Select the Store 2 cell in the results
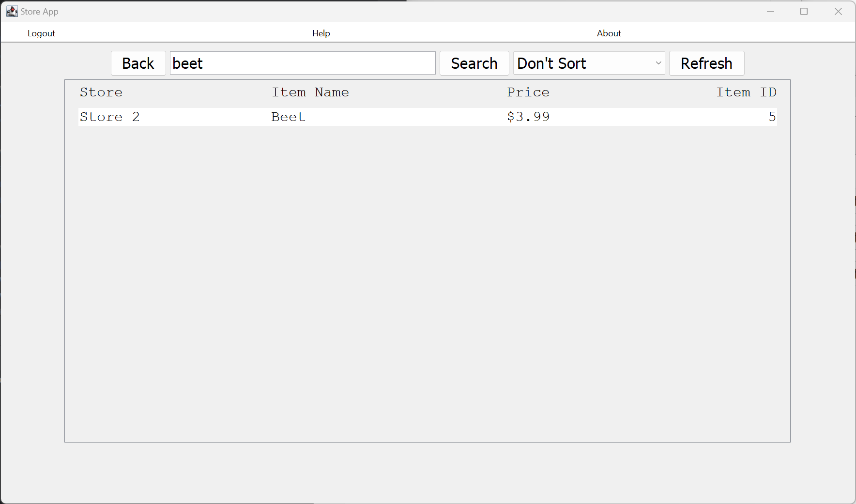 pyautogui.click(x=110, y=117)
